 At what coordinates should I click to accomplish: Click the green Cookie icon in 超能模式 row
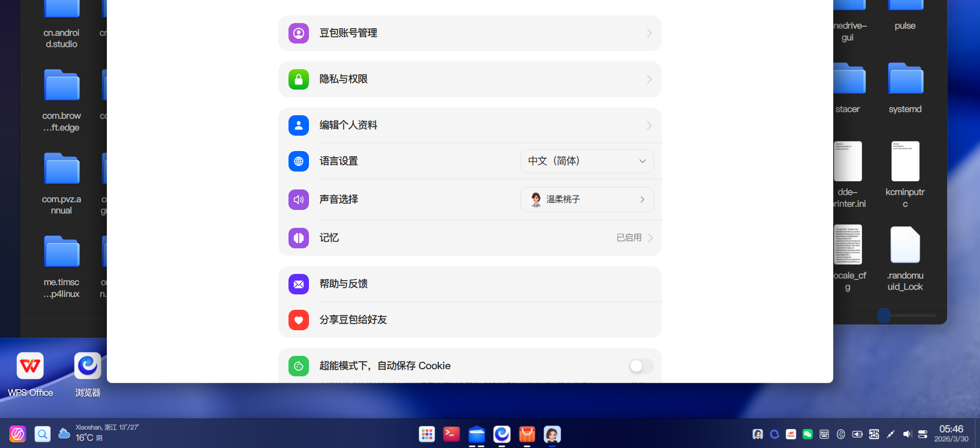pos(299,366)
